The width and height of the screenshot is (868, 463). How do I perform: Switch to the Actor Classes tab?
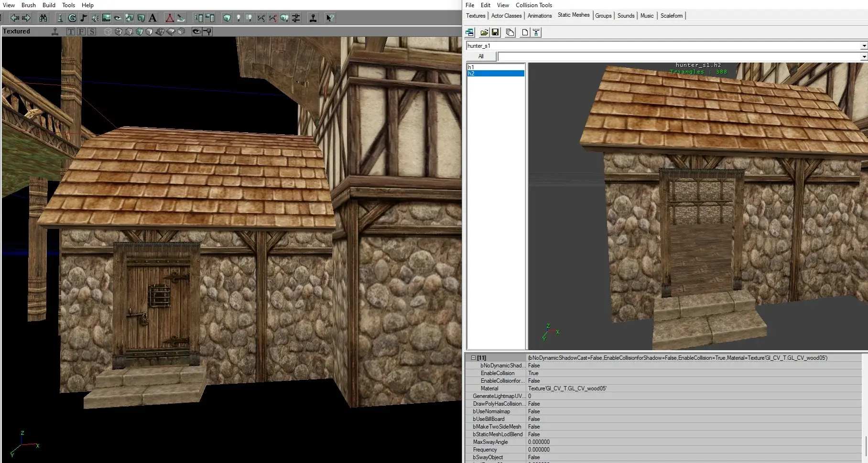click(x=506, y=16)
